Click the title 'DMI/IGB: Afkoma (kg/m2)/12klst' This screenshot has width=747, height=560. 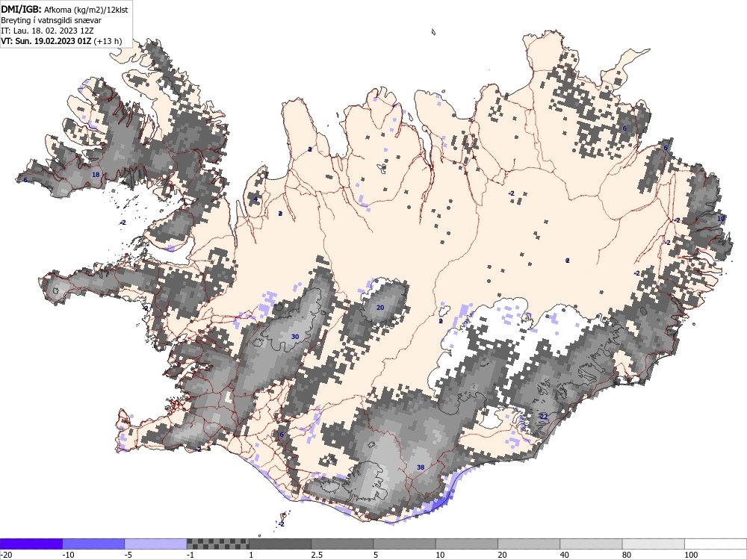pyautogui.click(x=64, y=9)
